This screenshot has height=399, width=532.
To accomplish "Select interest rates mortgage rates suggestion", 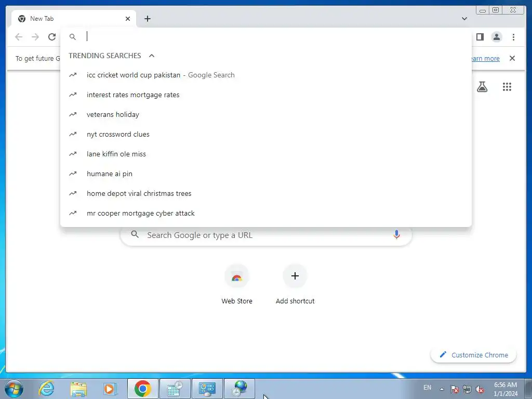I will (265, 95).
